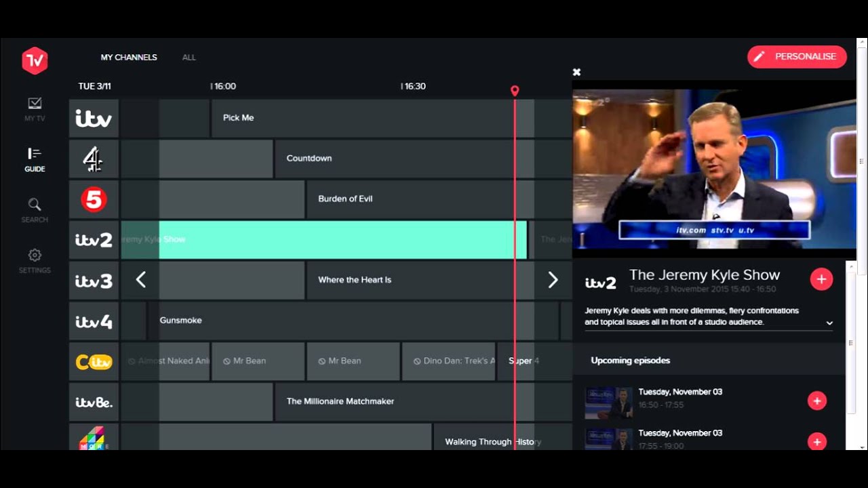
Task: Open the 17:55 - 19:00 episode thumbnail
Action: pyautogui.click(x=609, y=439)
